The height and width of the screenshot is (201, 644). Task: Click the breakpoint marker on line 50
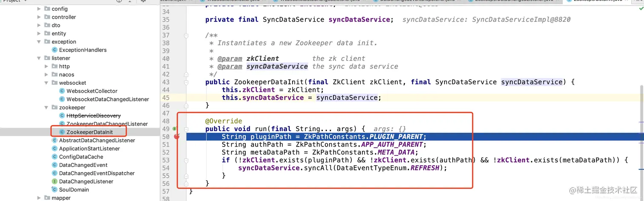(x=177, y=136)
